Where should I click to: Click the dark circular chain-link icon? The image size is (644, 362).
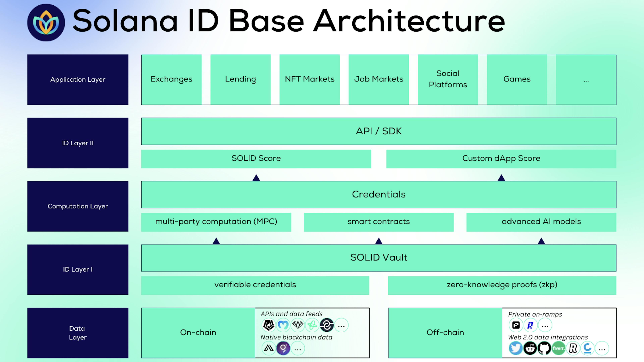327,325
